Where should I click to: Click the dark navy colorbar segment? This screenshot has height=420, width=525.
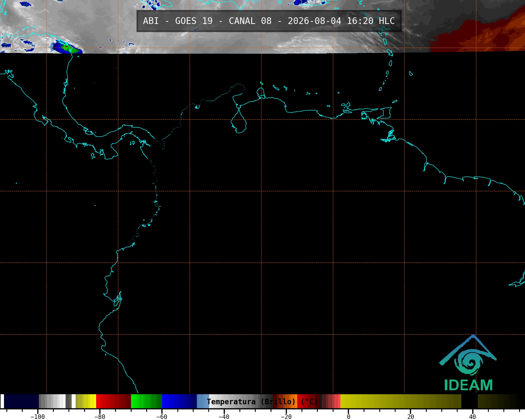21,401
